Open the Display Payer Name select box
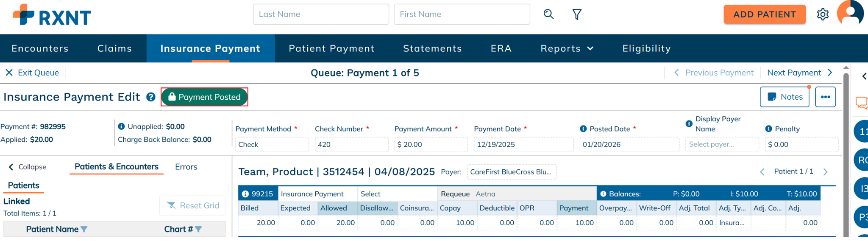 click(x=722, y=144)
